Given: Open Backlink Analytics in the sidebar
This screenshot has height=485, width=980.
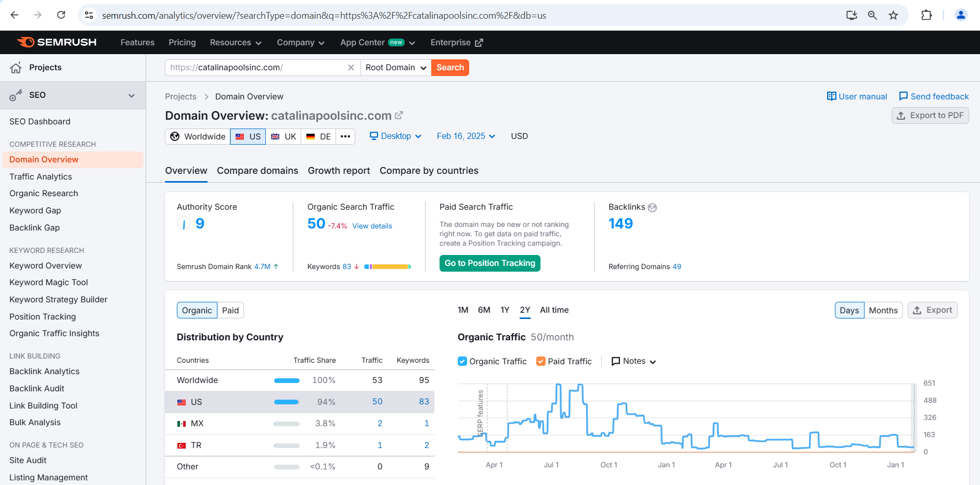Looking at the screenshot, I should [x=44, y=372].
